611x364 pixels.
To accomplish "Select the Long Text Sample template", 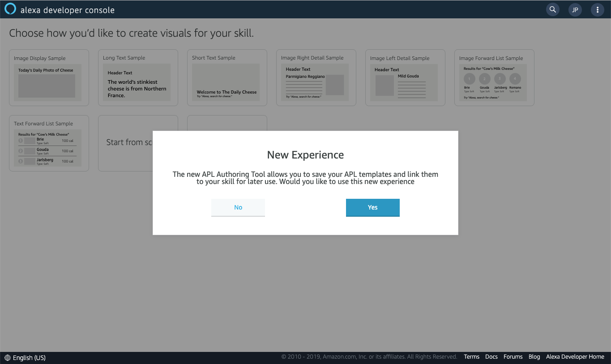I will pyautogui.click(x=137, y=77).
